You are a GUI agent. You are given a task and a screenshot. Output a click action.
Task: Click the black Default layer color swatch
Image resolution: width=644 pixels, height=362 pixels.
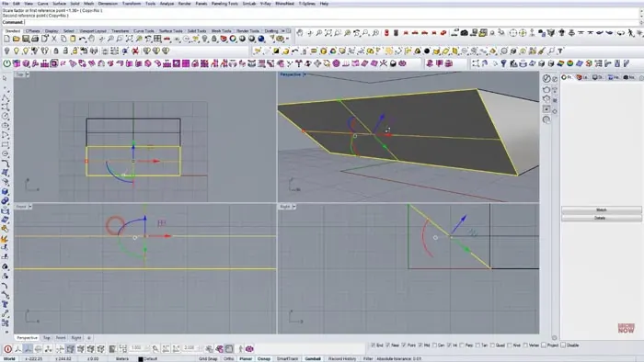141,359
